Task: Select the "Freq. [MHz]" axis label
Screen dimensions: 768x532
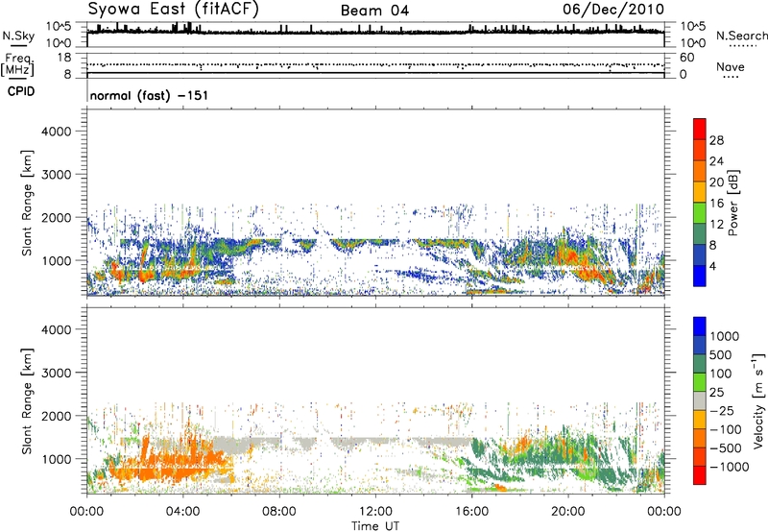Action: (x=17, y=64)
